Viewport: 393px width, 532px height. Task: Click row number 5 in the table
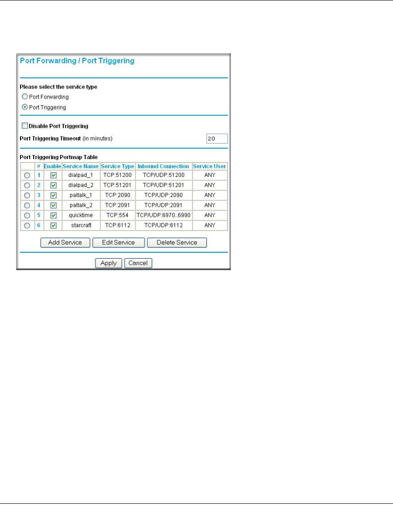tap(39, 215)
